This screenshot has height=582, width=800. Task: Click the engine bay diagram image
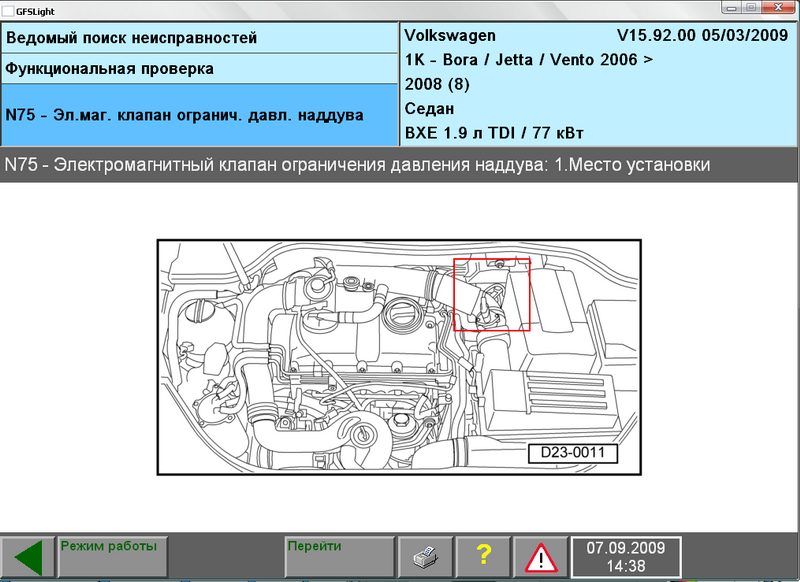pyautogui.click(x=399, y=357)
